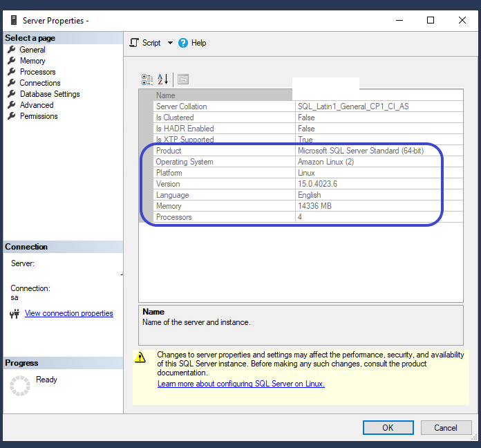Open the Database Settings page
Screen dimensions: 481x448
[50, 94]
